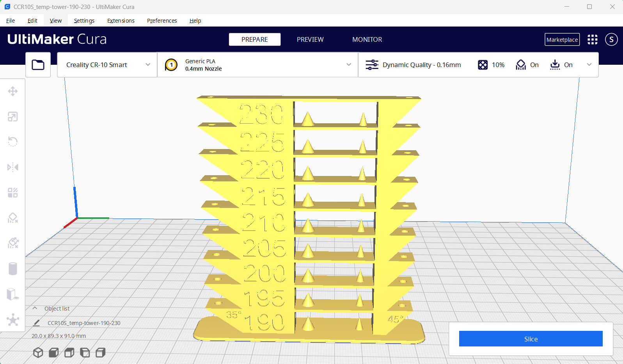Open Per Model Settings tool
Viewport: 623px width, 364px height.
[12, 193]
